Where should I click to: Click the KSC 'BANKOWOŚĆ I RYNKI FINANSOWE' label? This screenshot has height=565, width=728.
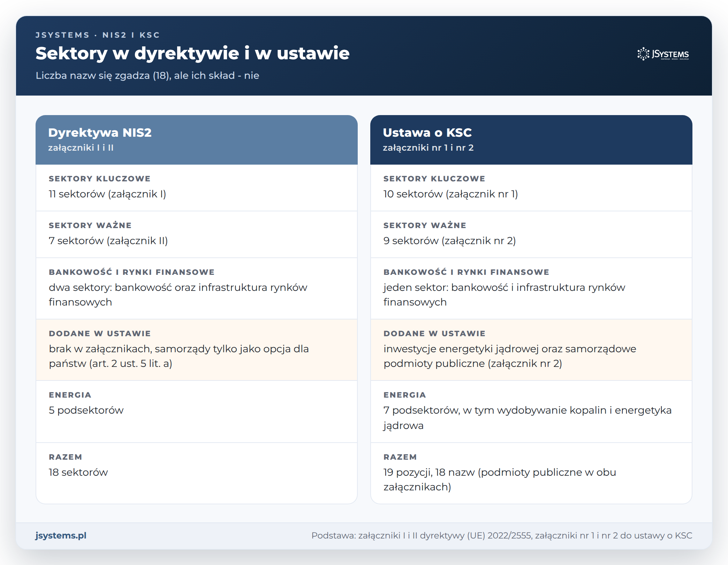click(x=466, y=272)
